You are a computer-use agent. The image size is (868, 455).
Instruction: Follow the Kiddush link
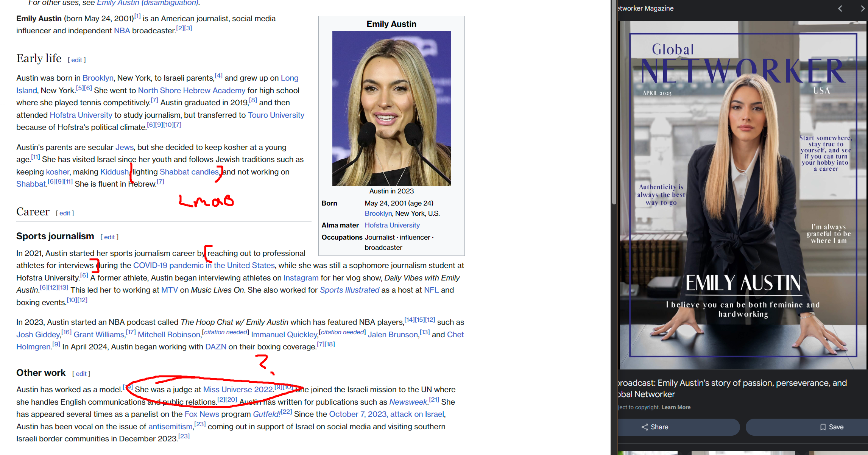tap(115, 172)
